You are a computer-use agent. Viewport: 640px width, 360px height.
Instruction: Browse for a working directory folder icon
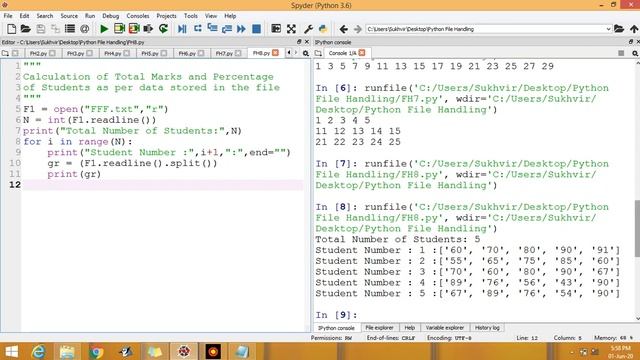click(619, 29)
